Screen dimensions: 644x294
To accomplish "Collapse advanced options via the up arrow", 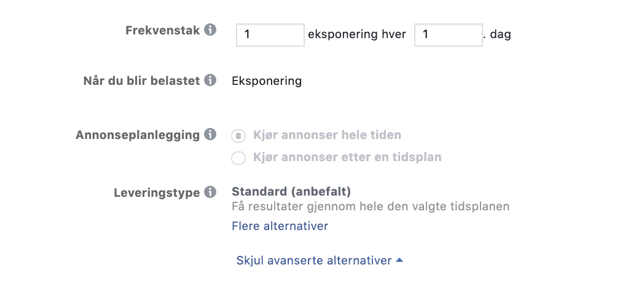I will 399,260.
